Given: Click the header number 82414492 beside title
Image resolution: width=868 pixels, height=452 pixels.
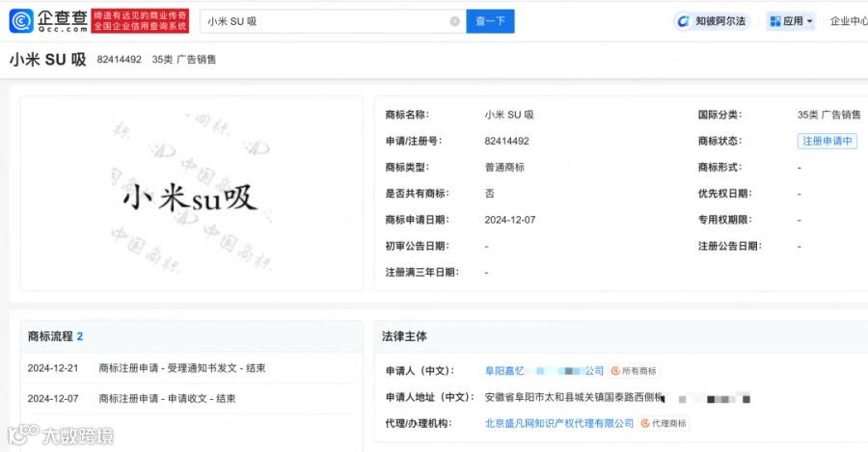Looking at the screenshot, I should click(119, 59).
